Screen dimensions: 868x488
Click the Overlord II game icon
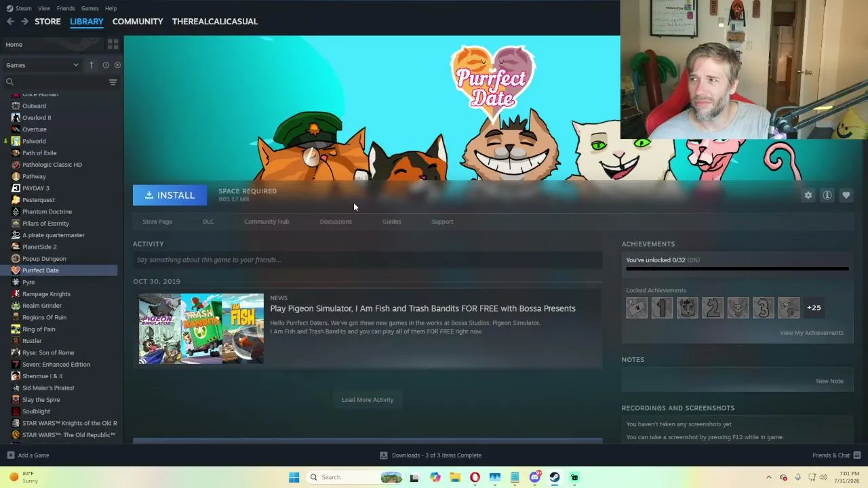coord(16,118)
